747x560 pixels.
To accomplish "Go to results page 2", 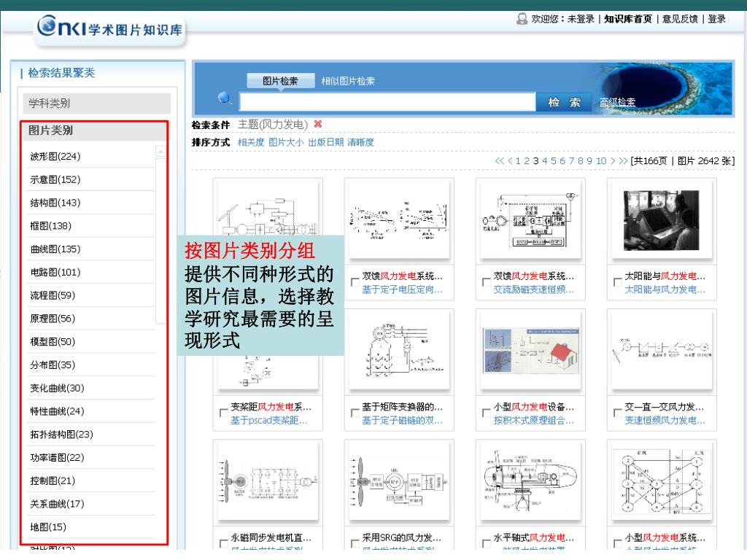I will (527, 161).
